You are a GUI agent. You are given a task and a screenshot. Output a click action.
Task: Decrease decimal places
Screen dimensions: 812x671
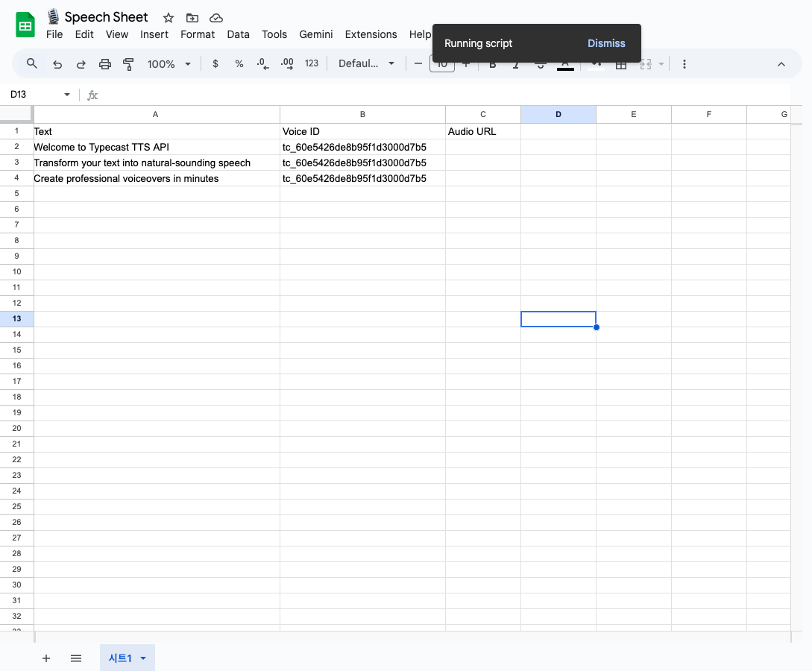coord(262,63)
